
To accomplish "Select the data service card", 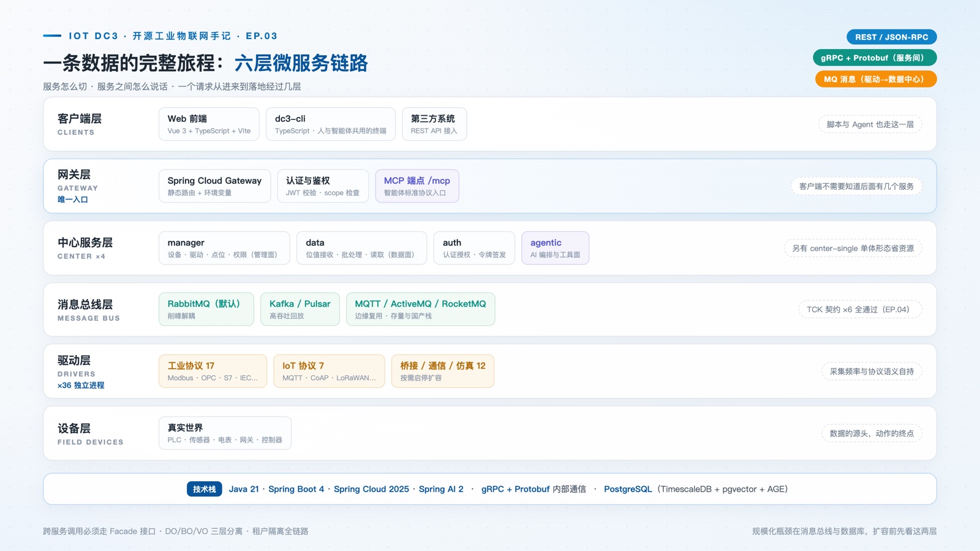I will 361,248.
